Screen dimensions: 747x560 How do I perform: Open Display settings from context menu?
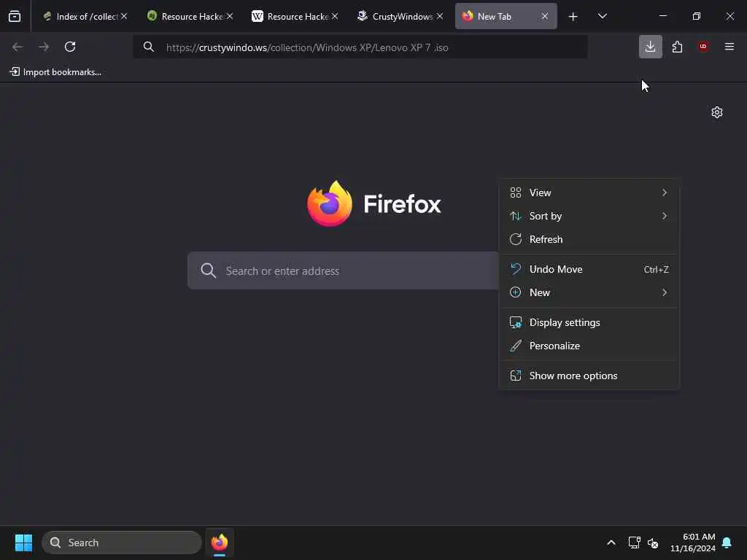click(x=589, y=322)
